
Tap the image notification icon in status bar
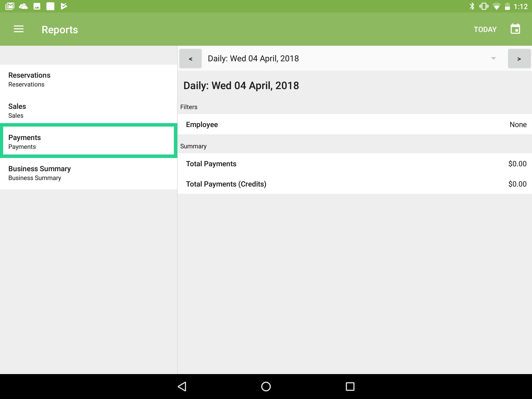click(x=37, y=6)
